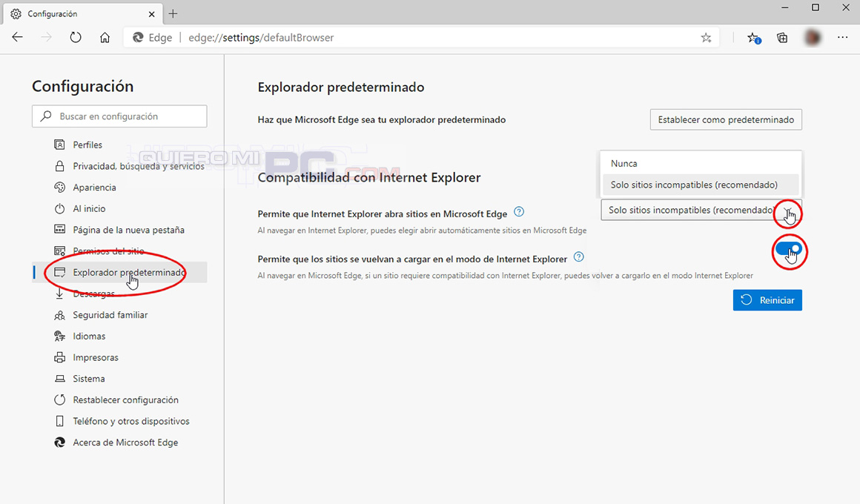Click the Perfiles sidebar icon

(x=59, y=145)
